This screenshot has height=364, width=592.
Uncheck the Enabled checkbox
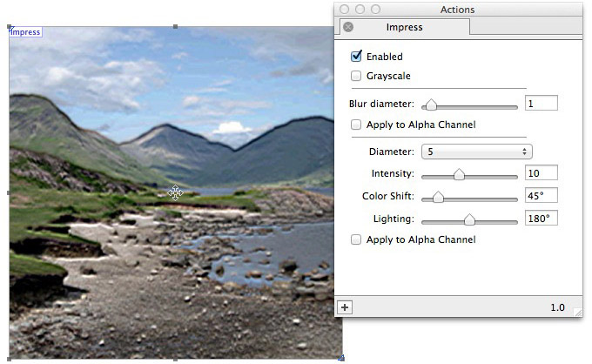pyautogui.click(x=356, y=57)
